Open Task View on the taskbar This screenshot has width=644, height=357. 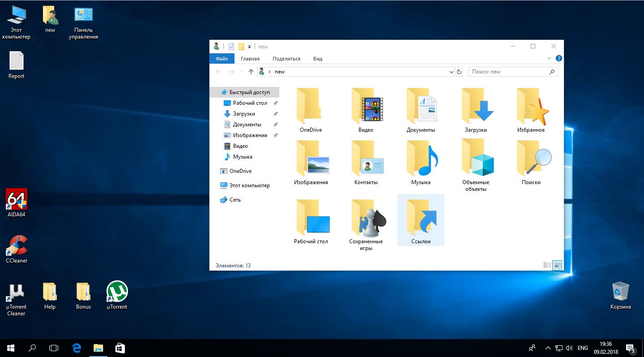pyautogui.click(x=54, y=348)
